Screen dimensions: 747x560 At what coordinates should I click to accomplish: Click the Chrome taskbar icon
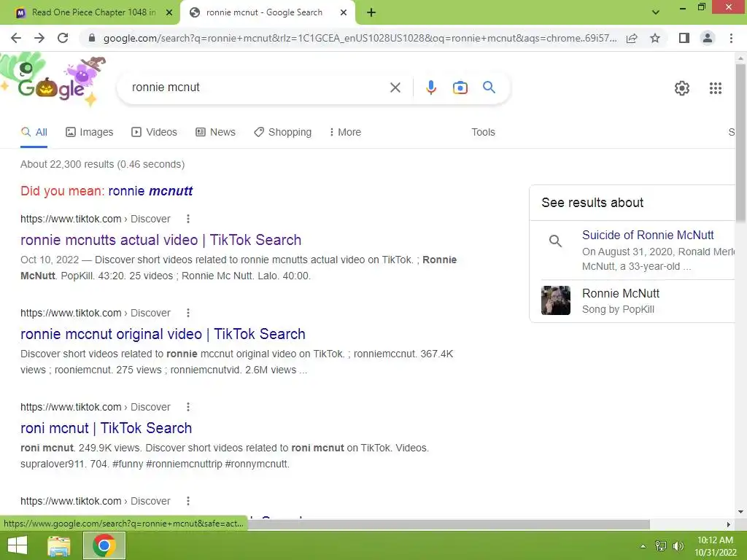point(104,545)
